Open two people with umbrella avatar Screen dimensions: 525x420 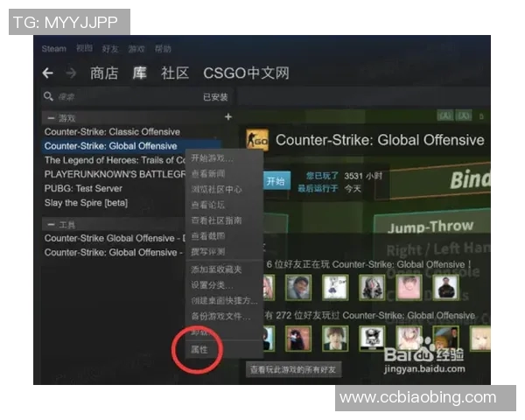coord(445,339)
